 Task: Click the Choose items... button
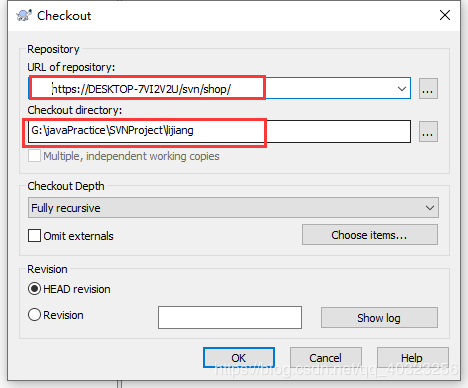370,235
